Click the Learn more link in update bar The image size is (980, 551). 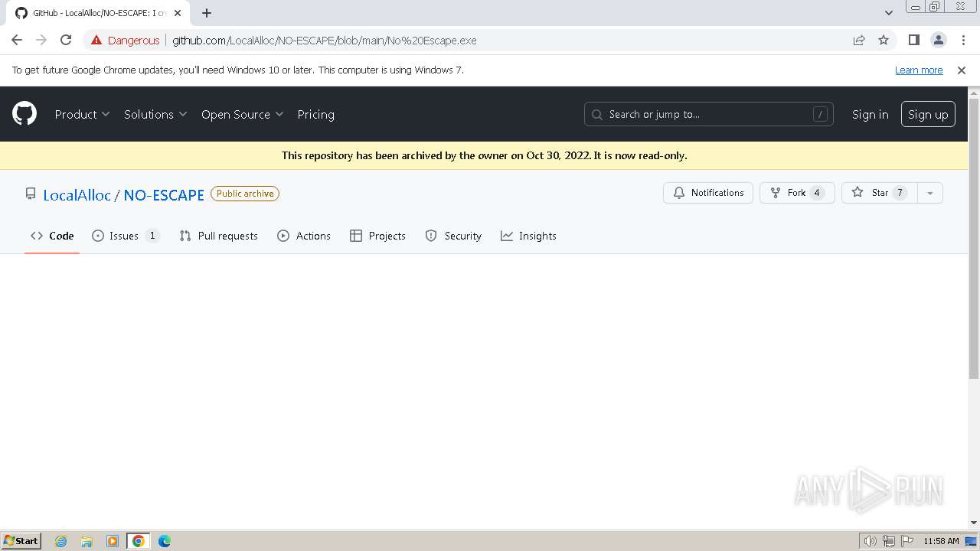tap(919, 70)
